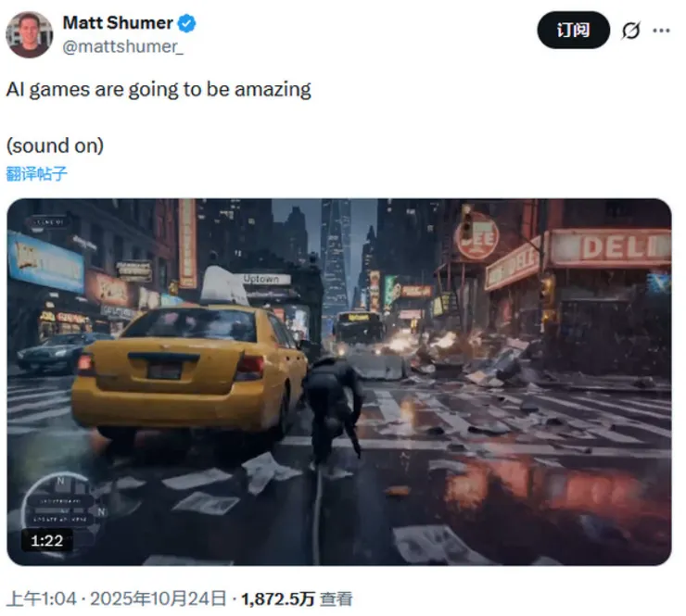
Task: Click the 查看 views label
Action: (x=336, y=599)
